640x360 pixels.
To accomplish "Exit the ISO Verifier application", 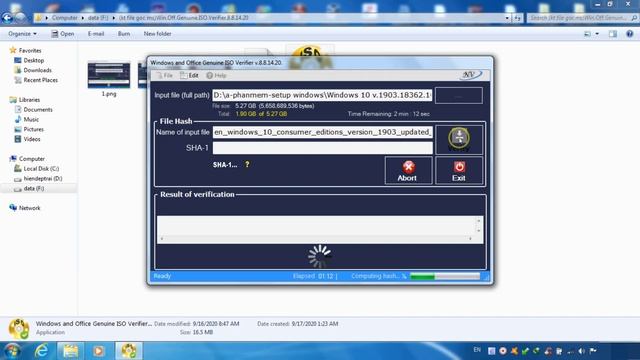I will point(459,171).
